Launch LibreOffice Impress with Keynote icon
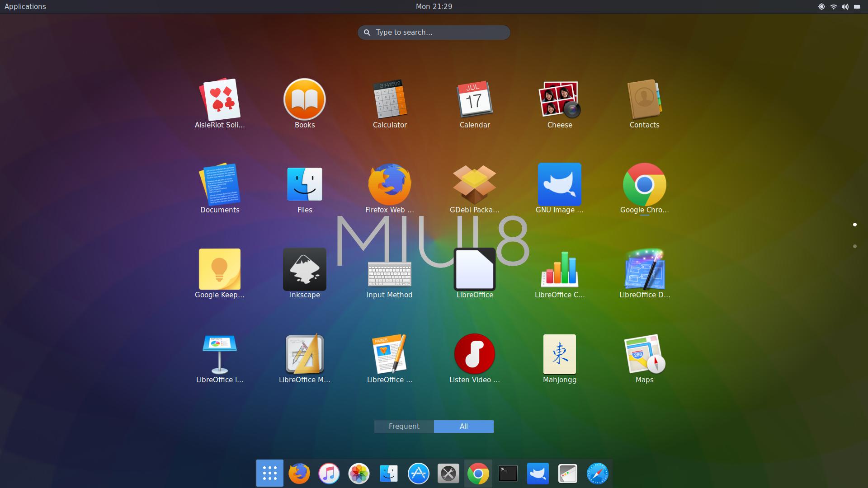The height and width of the screenshot is (488, 868). click(x=220, y=355)
